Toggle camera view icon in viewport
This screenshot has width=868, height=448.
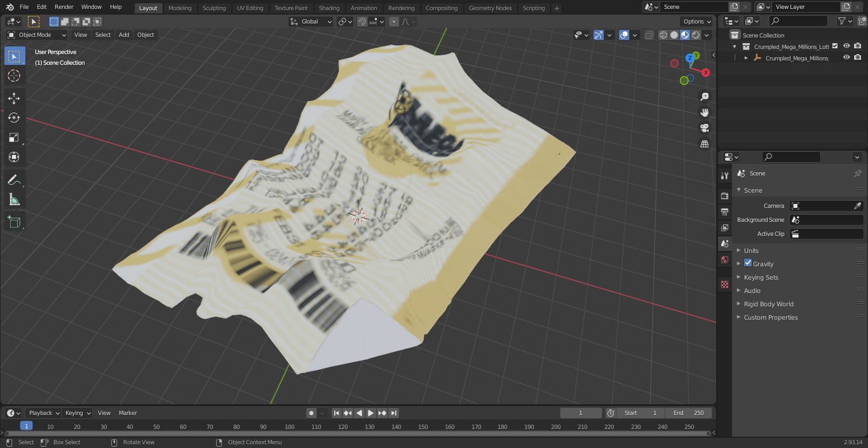(x=704, y=128)
